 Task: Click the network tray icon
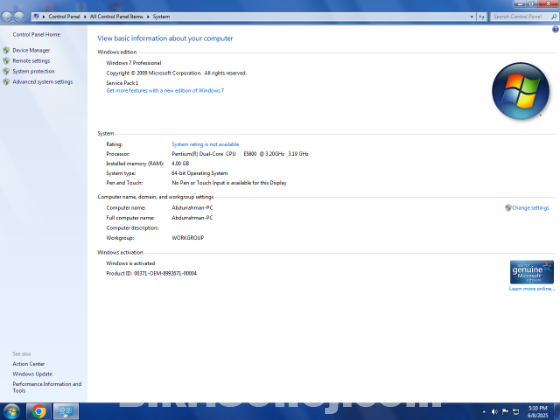(x=516, y=412)
